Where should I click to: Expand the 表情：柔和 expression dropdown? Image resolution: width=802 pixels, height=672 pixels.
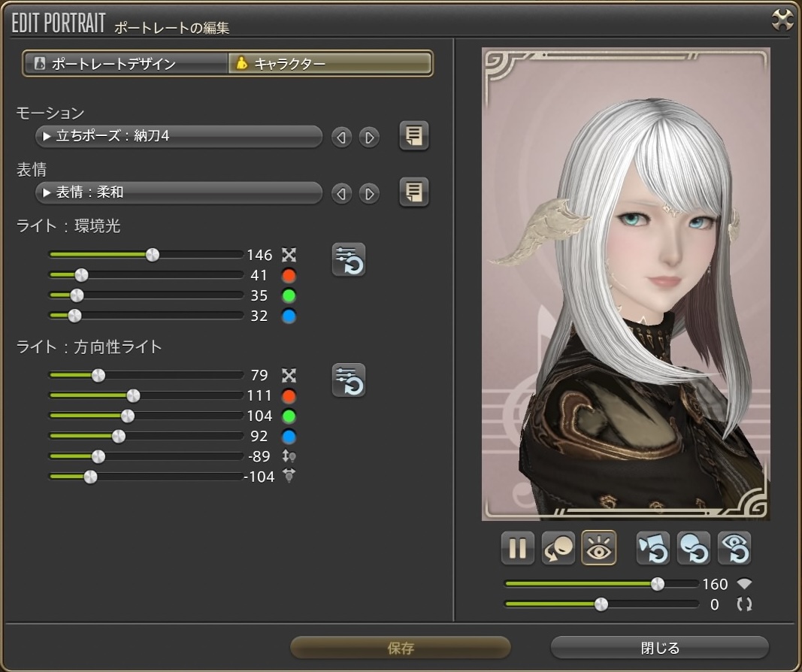coord(179,193)
